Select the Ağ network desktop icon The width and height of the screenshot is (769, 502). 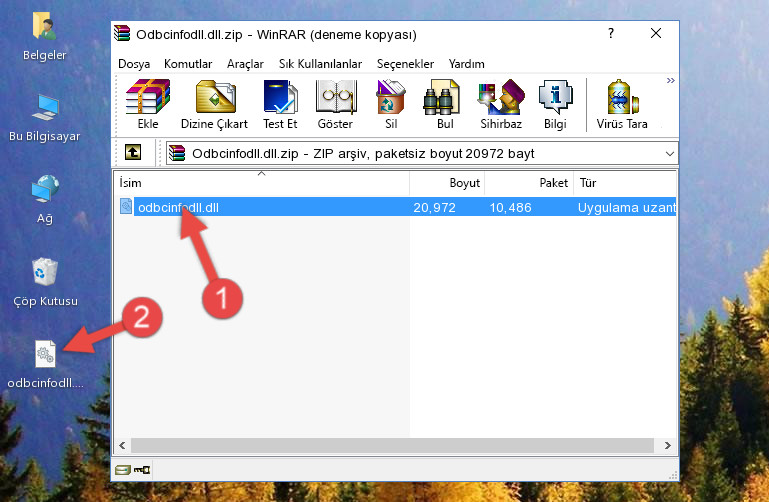pyautogui.click(x=45, y=200)
